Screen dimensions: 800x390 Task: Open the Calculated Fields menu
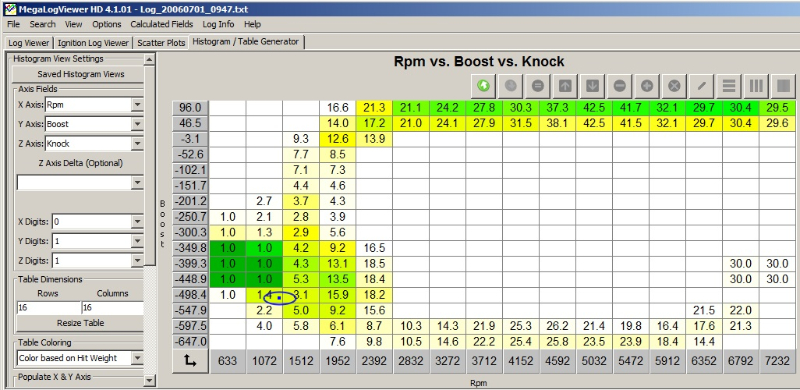pyautogui.click(x=162, y=24)
